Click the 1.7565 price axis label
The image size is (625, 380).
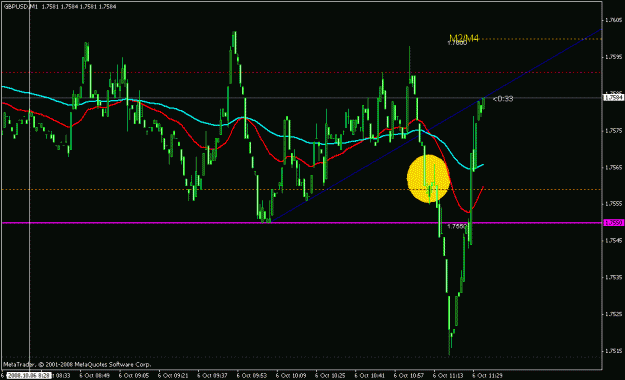pyautogui.click(x=613, y=167)
